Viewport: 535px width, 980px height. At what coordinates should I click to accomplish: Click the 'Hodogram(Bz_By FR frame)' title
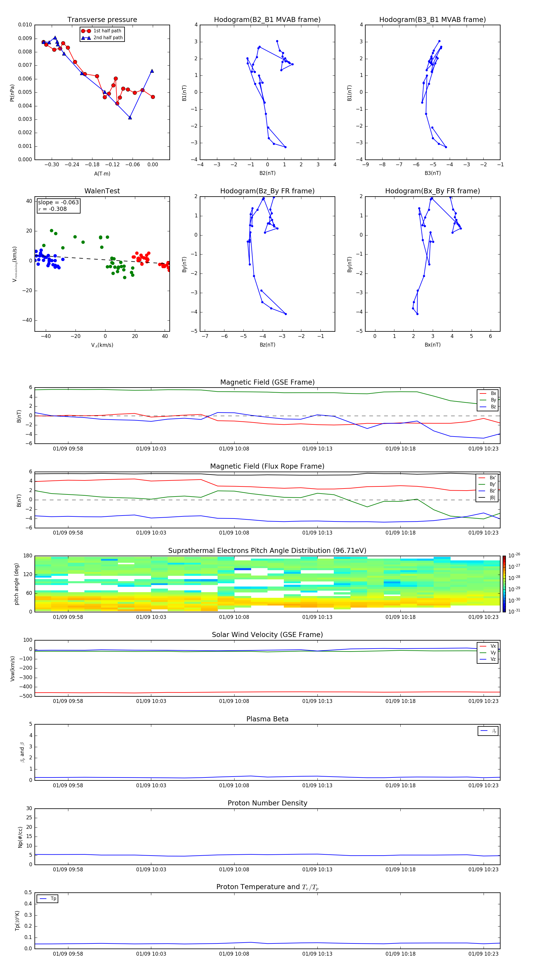pos(267,191)
